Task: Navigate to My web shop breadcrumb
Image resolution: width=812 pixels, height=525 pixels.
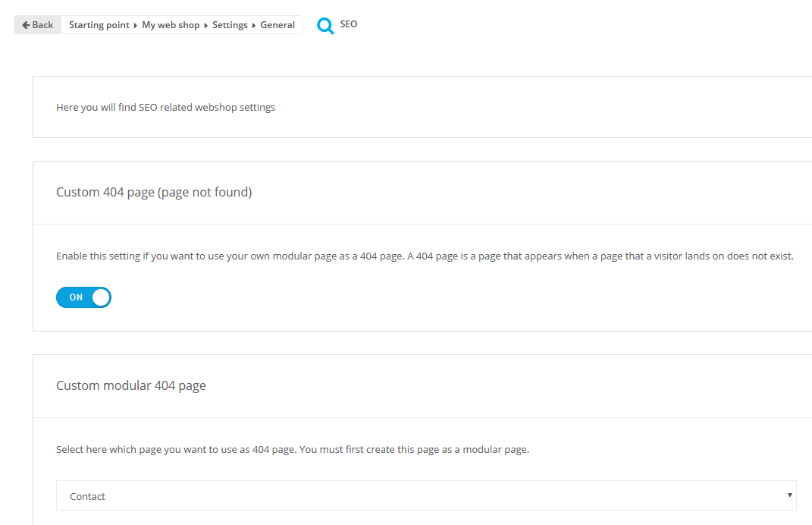Action: click(171, 25)
